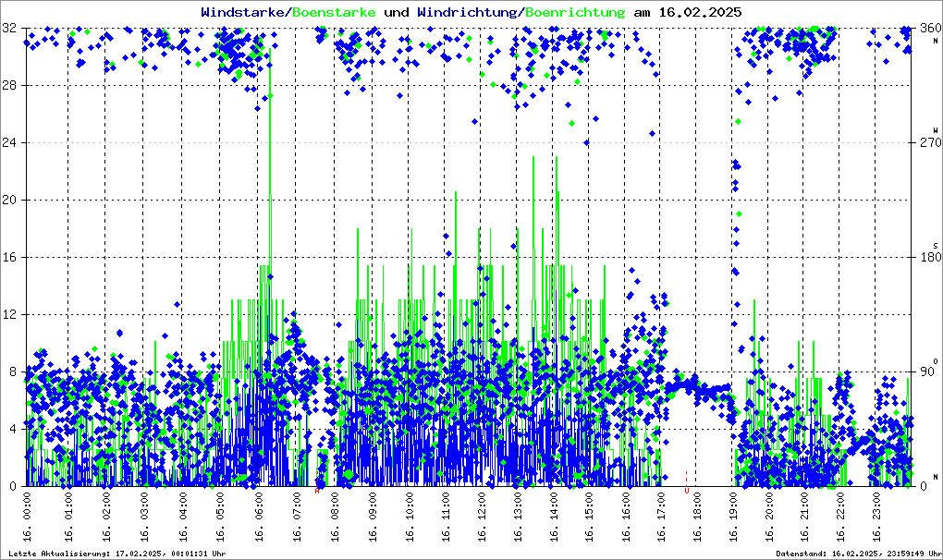The width and height of the screenshot is (943, 560).
Task: Click the "16. 00:00" time axis label
Action: click(27, 517)
